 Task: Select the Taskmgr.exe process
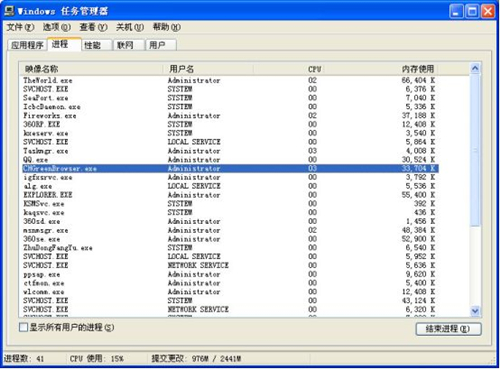tap(229, 151)
